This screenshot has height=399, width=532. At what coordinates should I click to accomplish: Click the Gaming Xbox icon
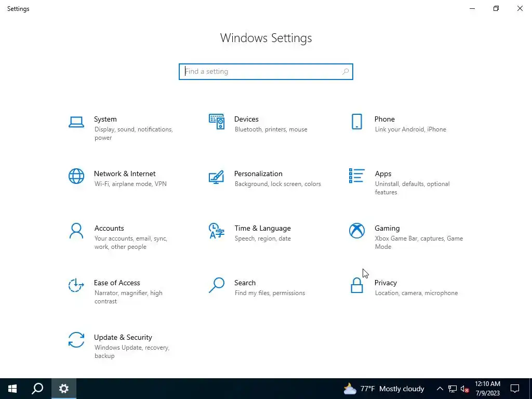(x=356, y=231)
